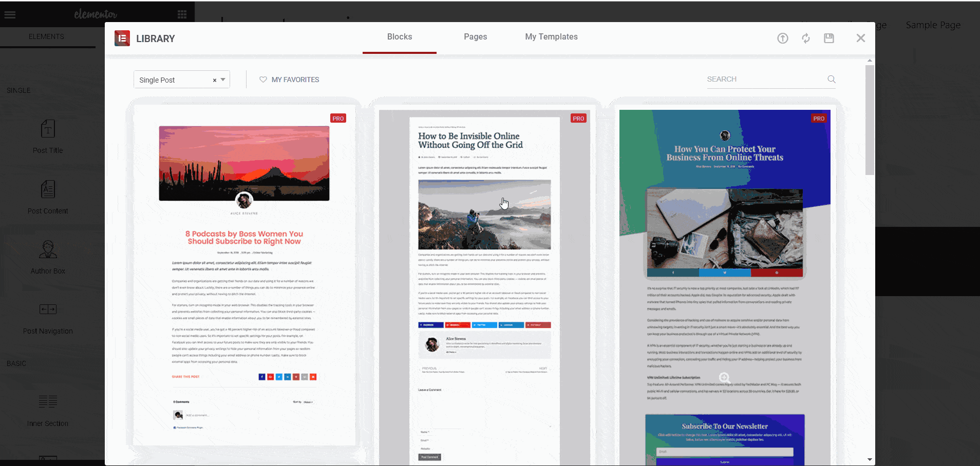Sync the template library
Viewport: 980px width, 466px height.
coord(806,38)
